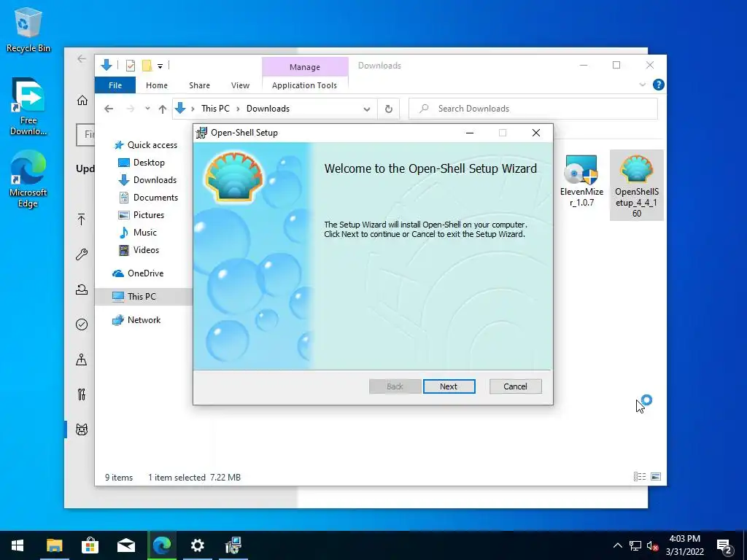Select the ElevenMizer_1.0.7 file
The image size is (747, 560).
click(x=581, y=182)
